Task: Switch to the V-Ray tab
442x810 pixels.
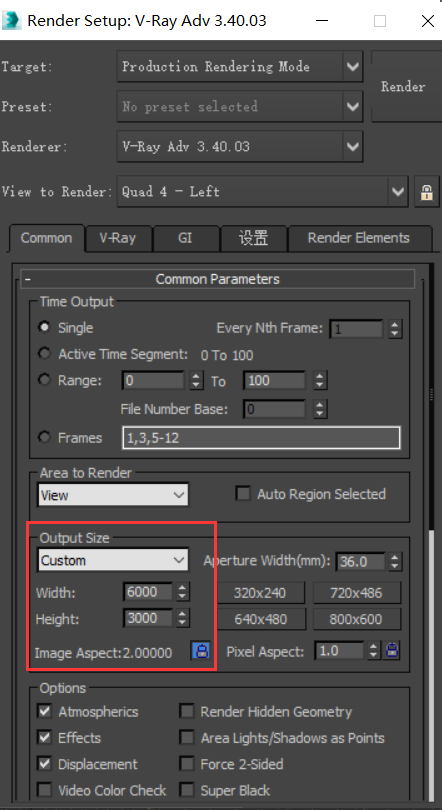Action: coord(118,238)
